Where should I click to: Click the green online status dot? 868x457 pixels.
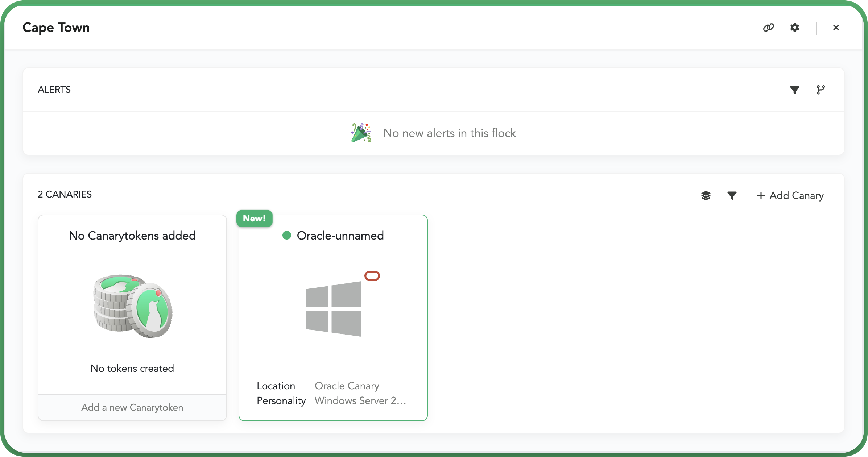coord(287,236)
